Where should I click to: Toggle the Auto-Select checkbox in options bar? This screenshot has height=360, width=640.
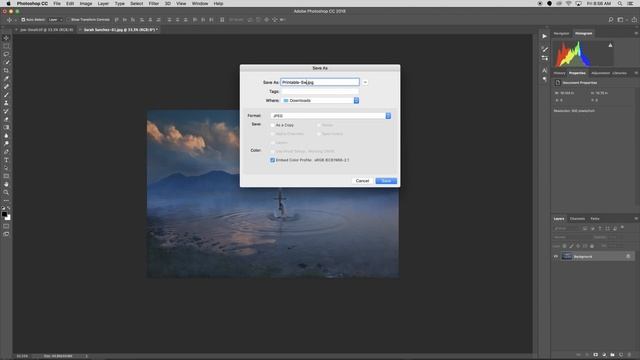[x=23, y=20]
